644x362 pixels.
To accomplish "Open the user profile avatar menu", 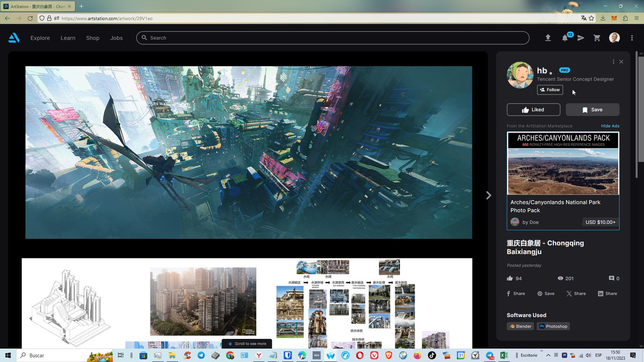I will pyautogui.click(x=614, y=38).
